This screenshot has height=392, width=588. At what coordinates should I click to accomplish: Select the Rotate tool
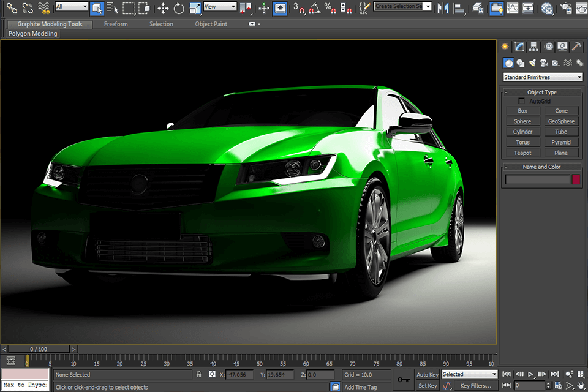pyautogui.click(x=179, y=8)
